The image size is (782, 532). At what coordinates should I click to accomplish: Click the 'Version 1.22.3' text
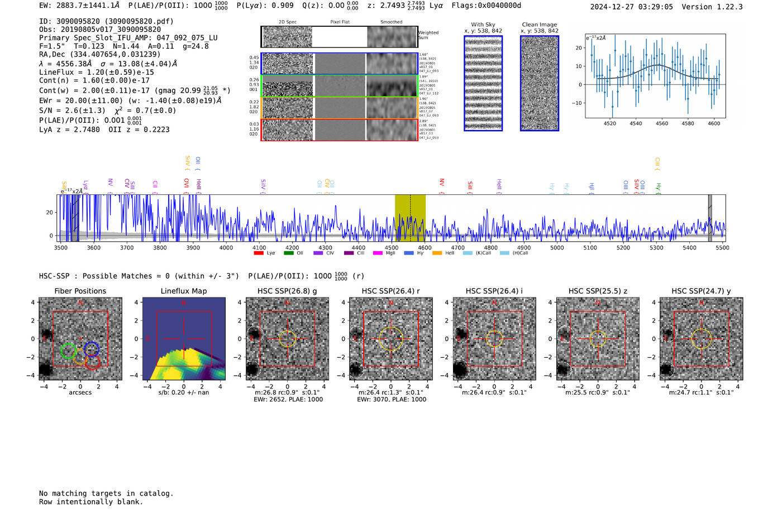712,7
